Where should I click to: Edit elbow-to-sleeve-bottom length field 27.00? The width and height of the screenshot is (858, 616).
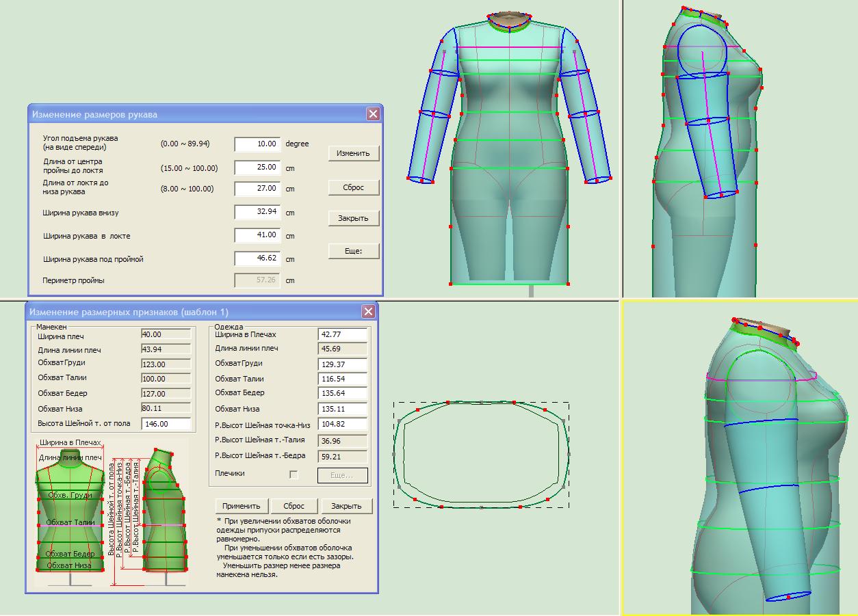pos(257,189)
